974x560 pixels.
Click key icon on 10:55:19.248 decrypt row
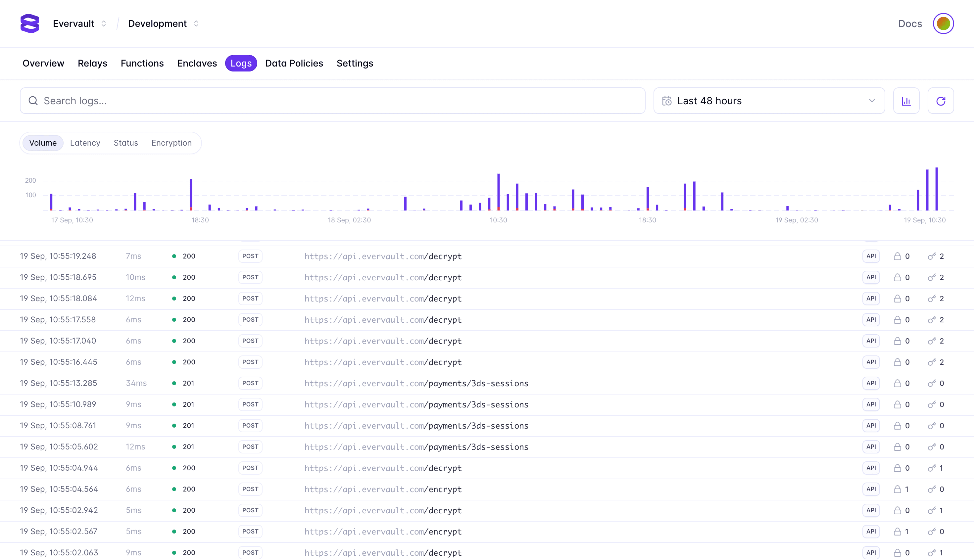(x=931, y=256)
